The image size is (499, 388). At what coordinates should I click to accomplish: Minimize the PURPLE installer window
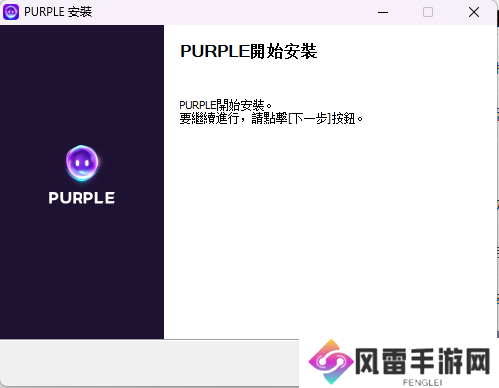[x=383, y=12]
